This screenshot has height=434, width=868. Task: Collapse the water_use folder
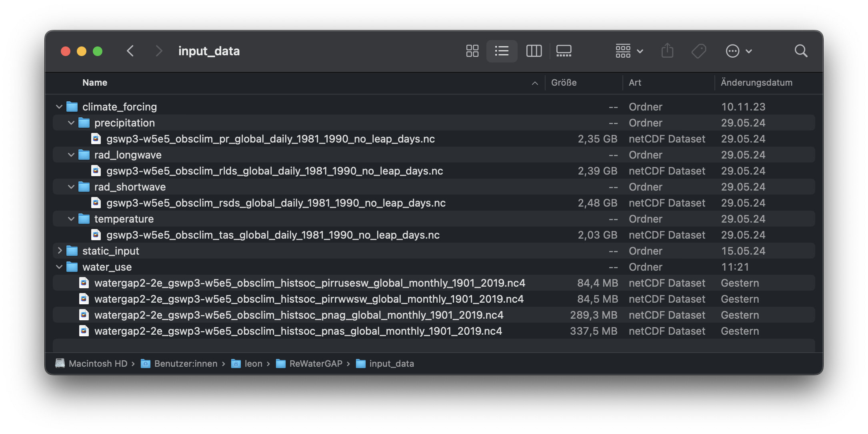pos(59,267)
